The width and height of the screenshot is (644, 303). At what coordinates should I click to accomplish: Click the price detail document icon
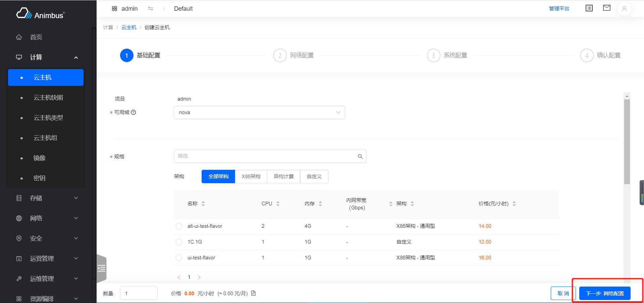(254, 293)
